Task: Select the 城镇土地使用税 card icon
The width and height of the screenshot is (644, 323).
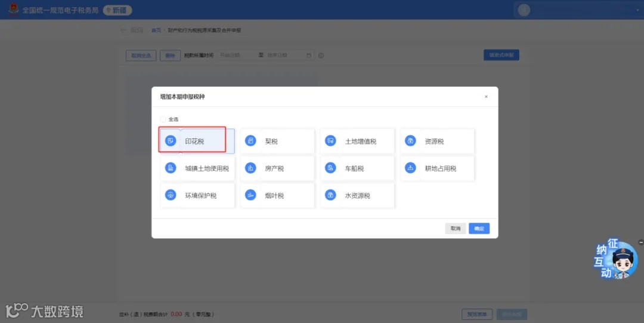Action: coord(171,168)
